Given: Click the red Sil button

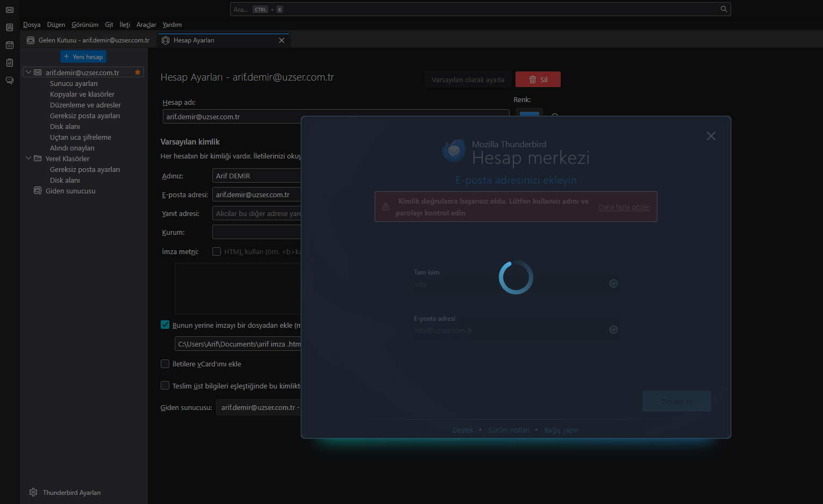Looking at the screenshot, I should [538, 80].
